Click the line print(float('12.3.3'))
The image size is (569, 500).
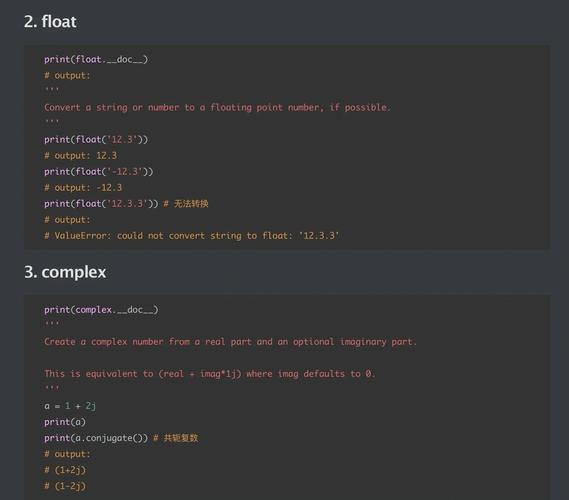[x=101, y=204]
